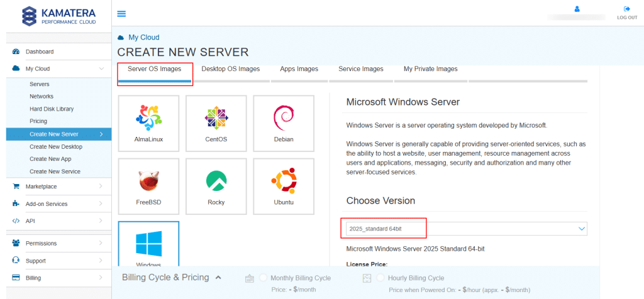Expand the Billing menu chevron

point(101,278)
